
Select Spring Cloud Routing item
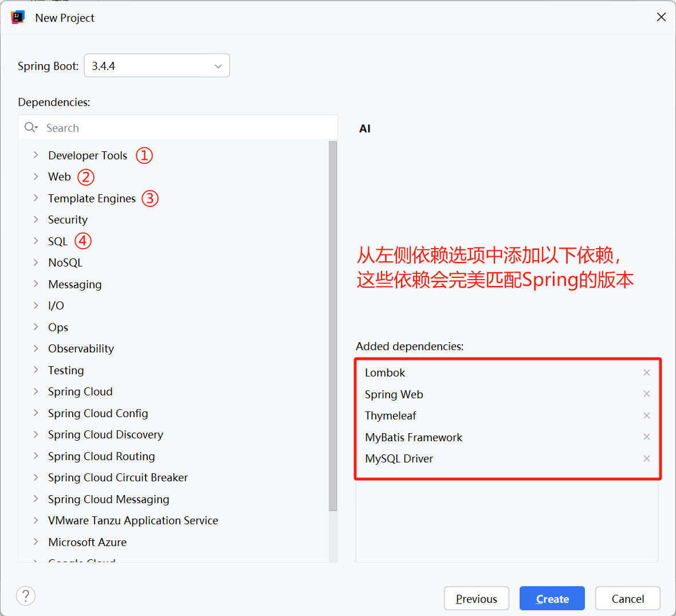point(101,456)
